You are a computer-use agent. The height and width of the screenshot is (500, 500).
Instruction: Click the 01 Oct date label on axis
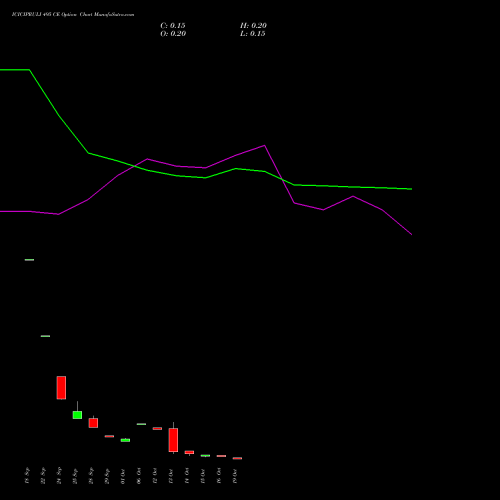[x=123, y=476]
